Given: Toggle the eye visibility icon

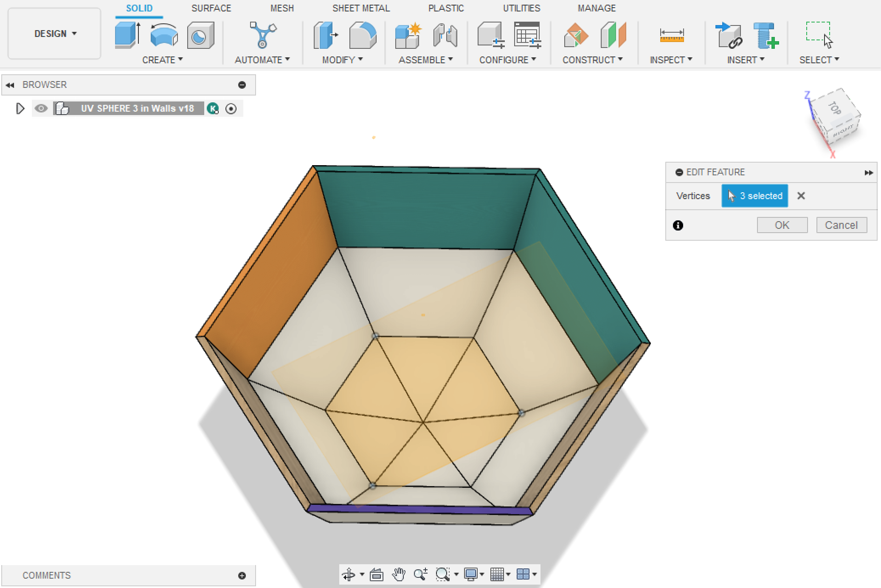Looking at the screenshot, I should [41, 108].
